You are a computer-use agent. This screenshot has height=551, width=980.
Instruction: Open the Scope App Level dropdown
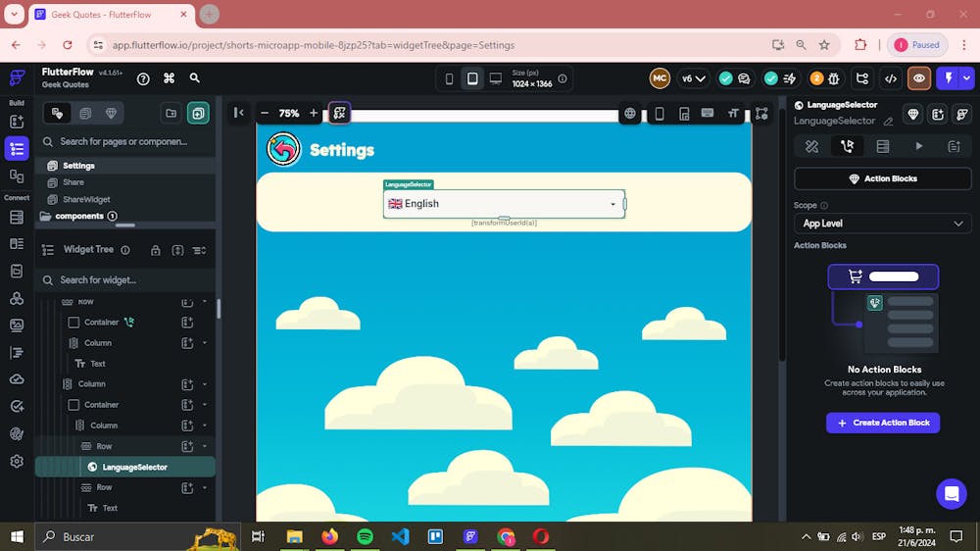pyautogui.click(x=883, y=224)
